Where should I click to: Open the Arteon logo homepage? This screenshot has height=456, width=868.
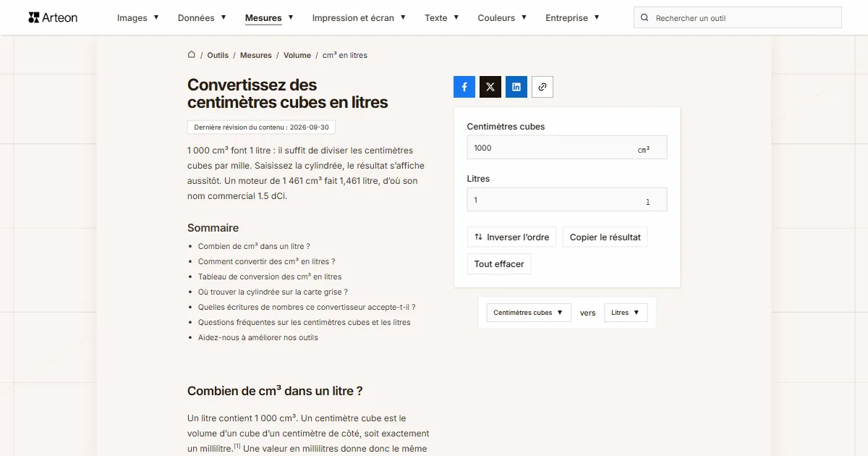tap(53, 17)
